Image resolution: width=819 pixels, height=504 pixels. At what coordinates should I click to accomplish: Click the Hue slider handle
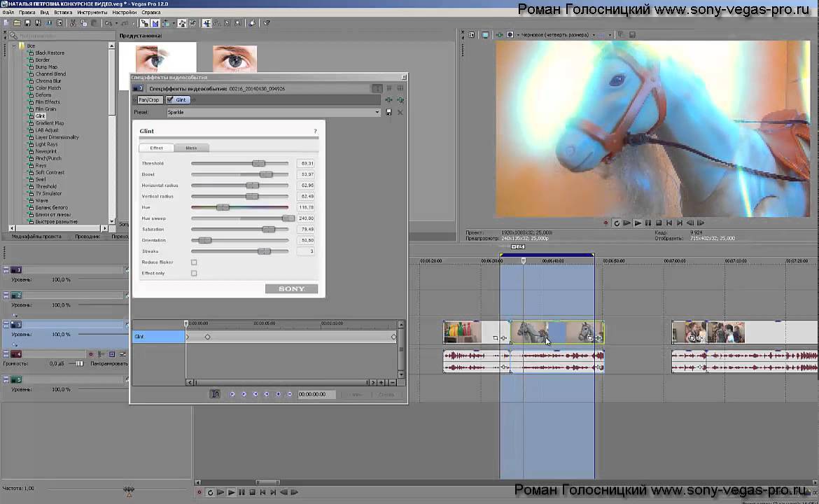[223, 207]
